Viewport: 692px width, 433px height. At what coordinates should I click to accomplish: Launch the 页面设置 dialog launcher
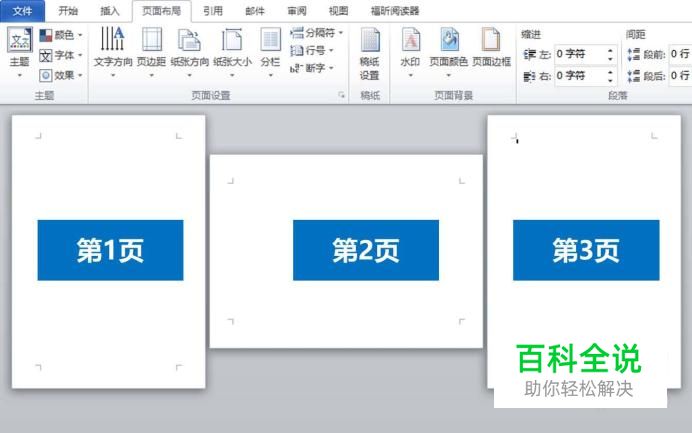click(341, 95)
